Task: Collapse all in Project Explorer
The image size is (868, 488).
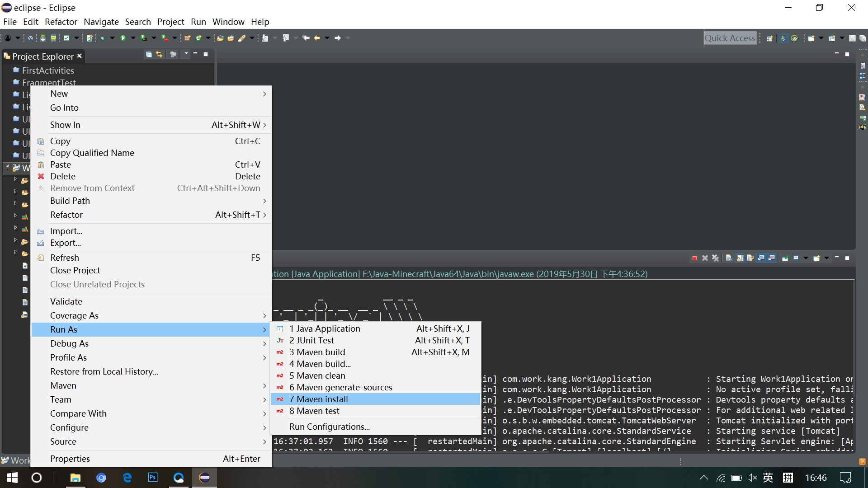Action: [149, 55]
